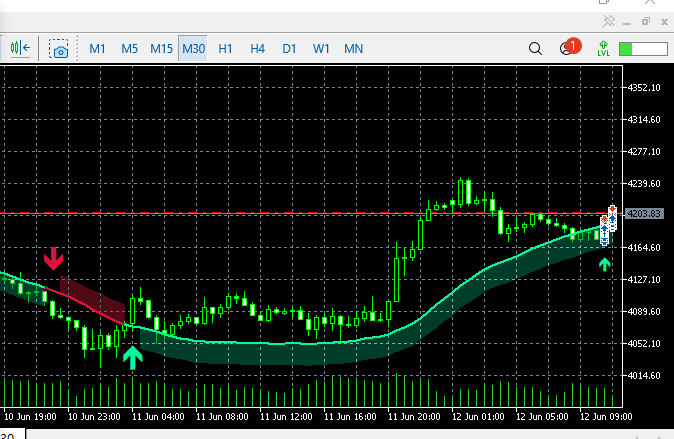This screenshot has height=439, width=674.
Task: Switch to MN timeframe
Action: 353,49
